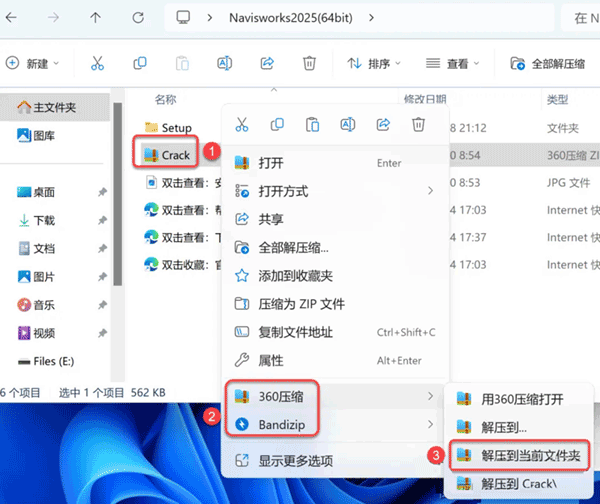Choose 全部解压缩... in context menu

coord(335,248)
